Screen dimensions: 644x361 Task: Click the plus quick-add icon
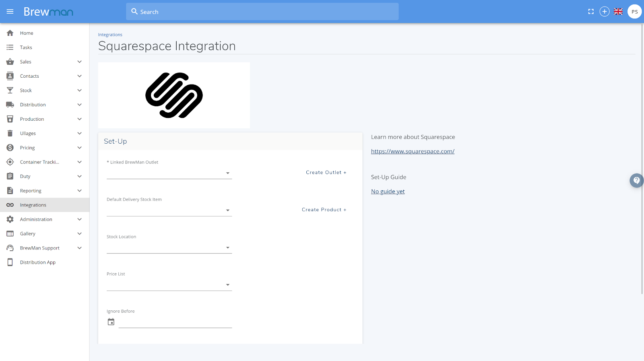tap(605, 12)
